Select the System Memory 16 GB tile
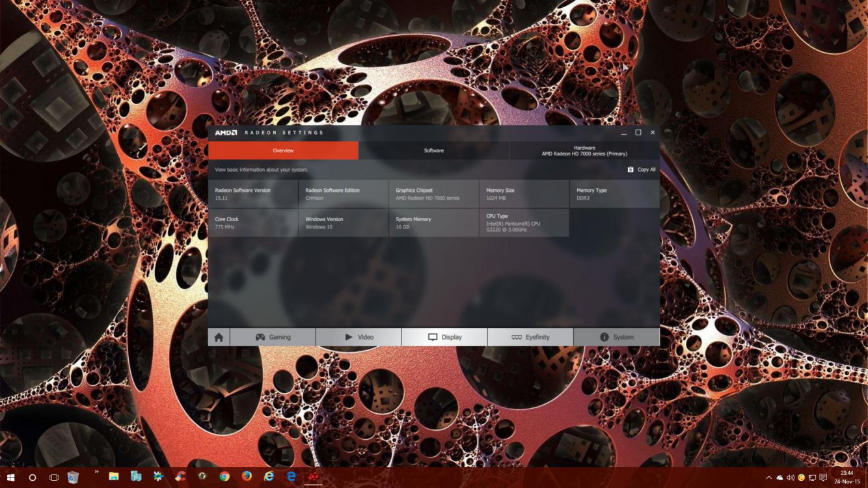The image size is (868, 488). pos(433,223)
